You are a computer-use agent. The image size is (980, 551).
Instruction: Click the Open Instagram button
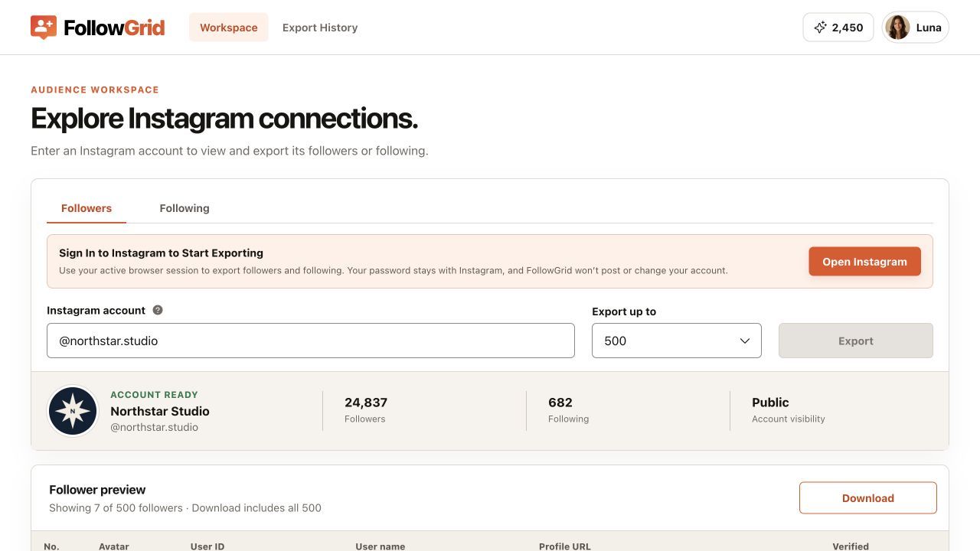(865, 262)
